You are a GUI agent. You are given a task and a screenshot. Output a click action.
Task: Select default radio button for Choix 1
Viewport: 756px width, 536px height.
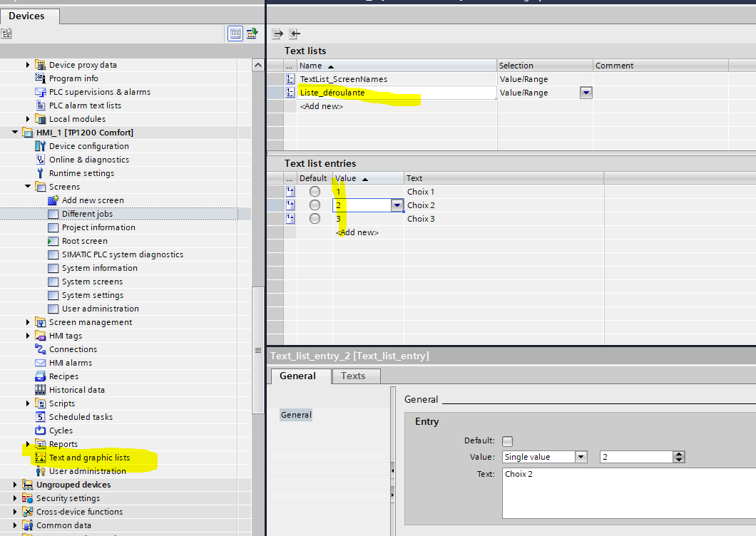tap(315, 192)
